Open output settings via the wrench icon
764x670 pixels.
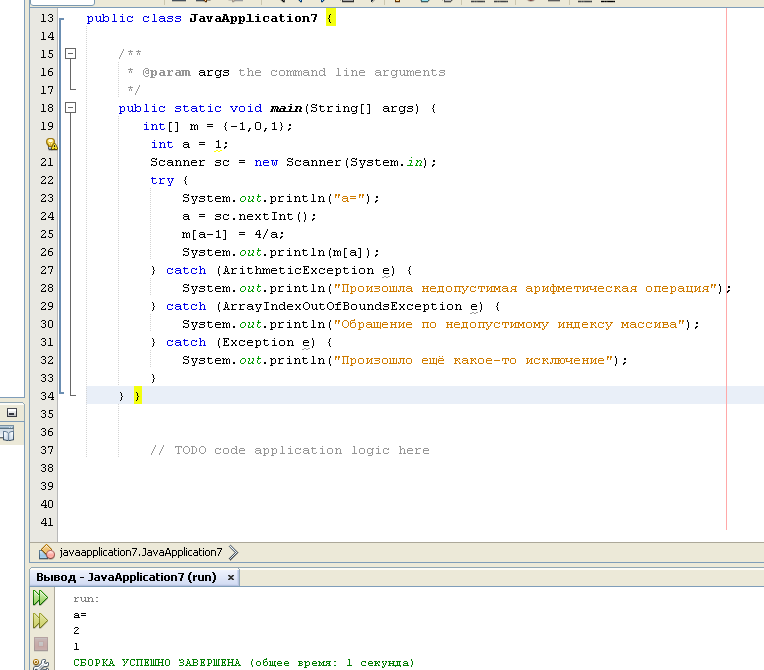[x=40, y=663]
